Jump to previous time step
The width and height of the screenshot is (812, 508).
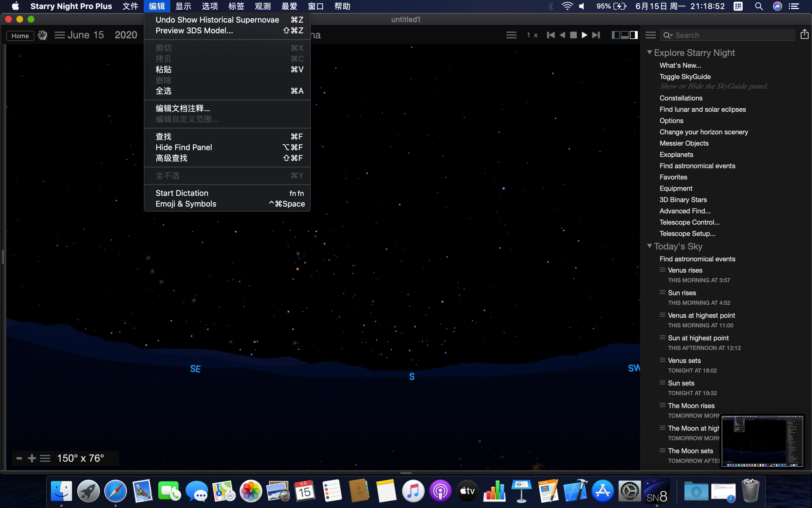click(x=551, y=35)
